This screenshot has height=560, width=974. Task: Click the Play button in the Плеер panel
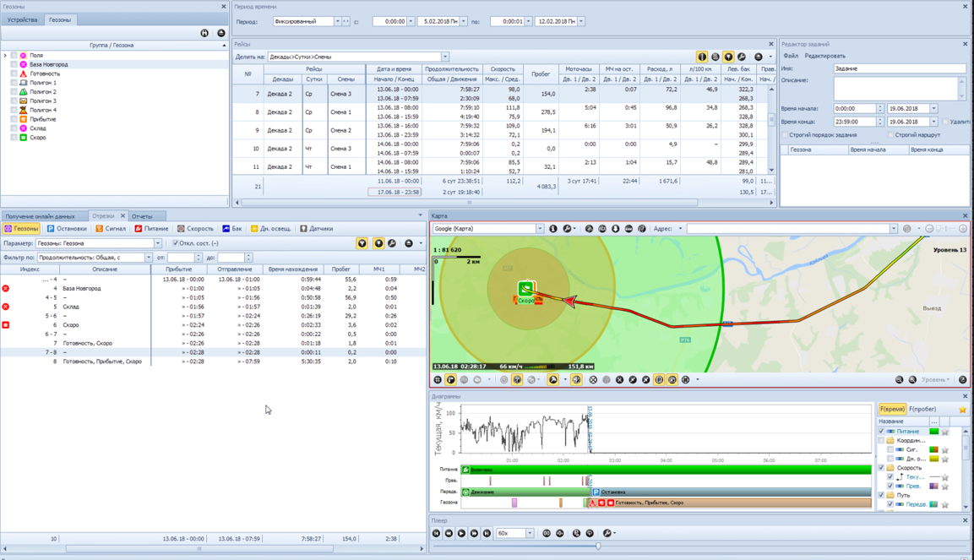pyautogui.click(x=461, y=533)
